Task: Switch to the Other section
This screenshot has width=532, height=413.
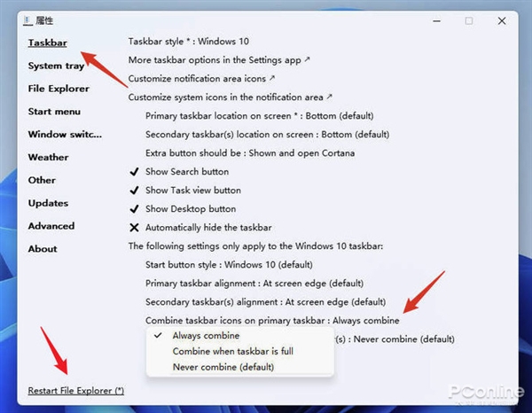Action: pyautogui.click(x=42, y=180)
